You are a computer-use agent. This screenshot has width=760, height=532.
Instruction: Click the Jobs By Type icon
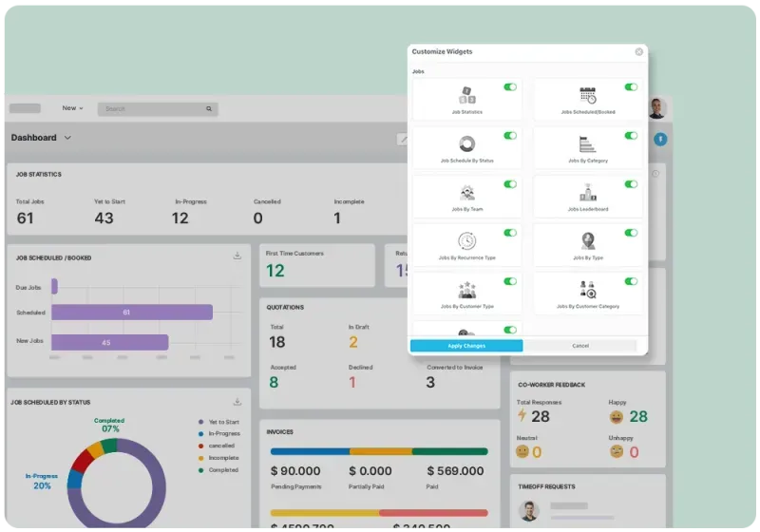pos(587,240)
